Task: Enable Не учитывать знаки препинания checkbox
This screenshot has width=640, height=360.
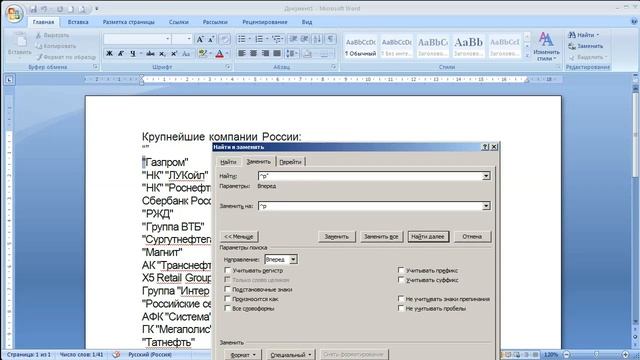Action: click(401, 299)
